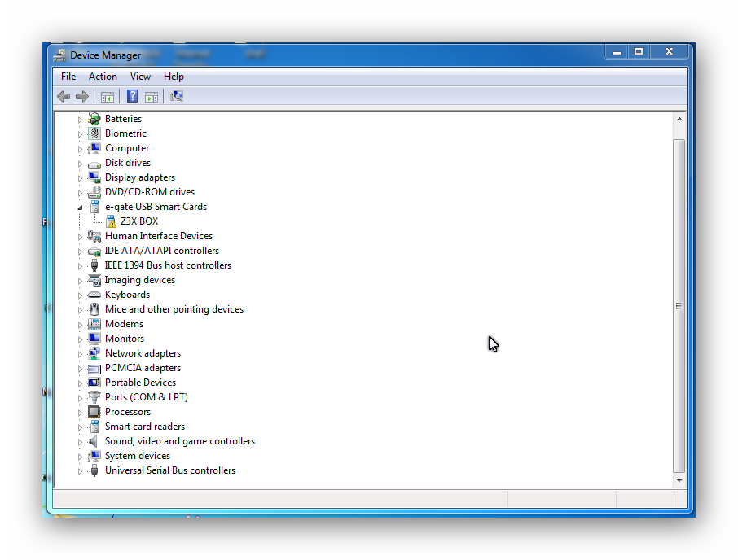Select the Modems label
Viewport: 738px width, 560px height.
(125, 323)
